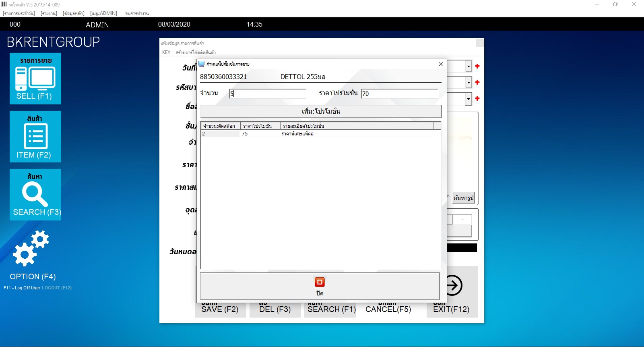Click the BKRENTGROUP title text
644x347 pixels.
tap(53, 42)
